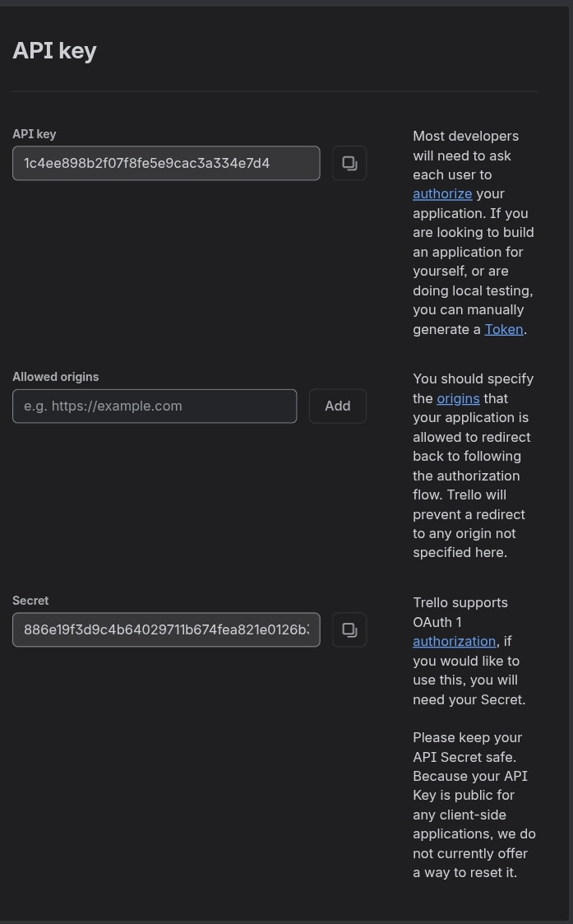Click the 'Trello supports OAuth 1' paragraph

click(469, 651)
